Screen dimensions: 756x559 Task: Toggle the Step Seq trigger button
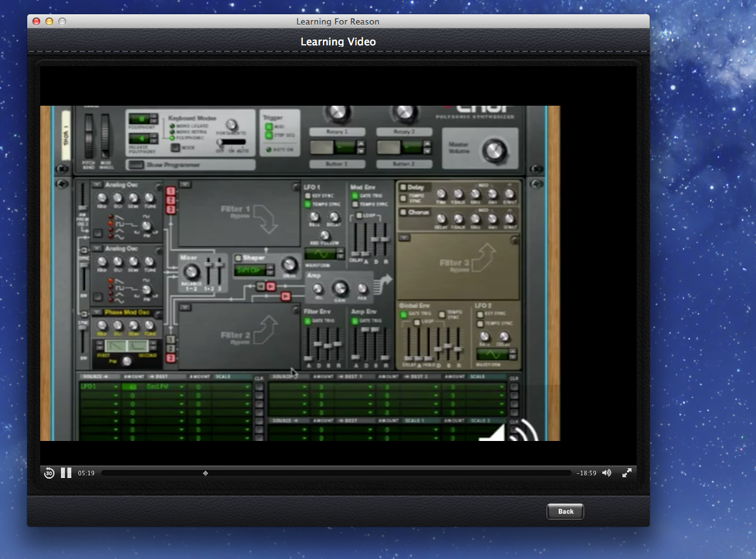click(x=268, y=136)
